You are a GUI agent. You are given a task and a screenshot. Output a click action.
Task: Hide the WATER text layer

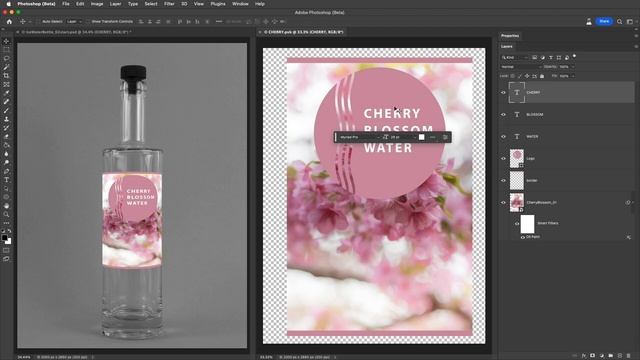(503, 137)
